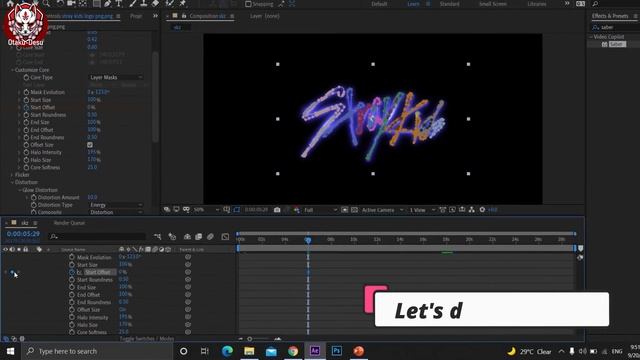The height and width of the screenshot is (360, 640).
Task: Switch to the Render Queue tab
Action: pyautogui.click(x=69, y=223)
